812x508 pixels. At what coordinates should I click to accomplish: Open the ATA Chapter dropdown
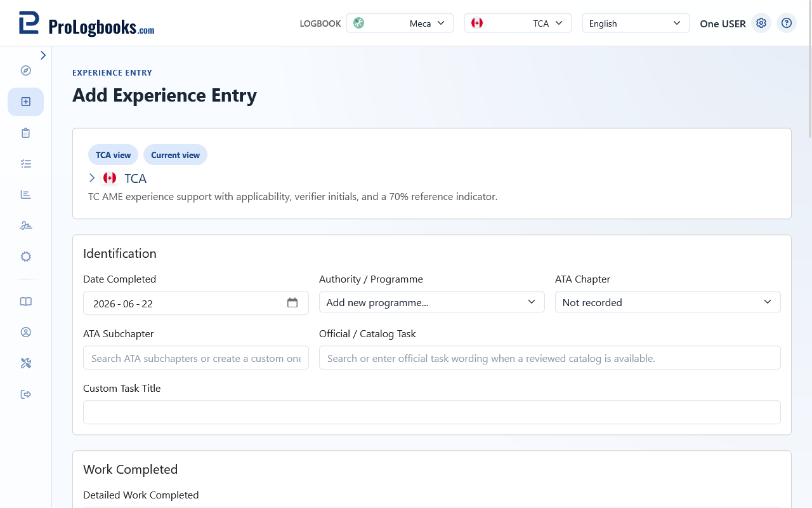tap(667, 302)
